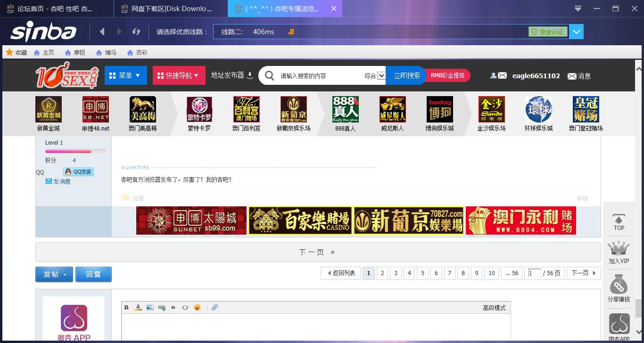Expand the 菜单 dropdown
The width and height of the screenshot is (644, 343).
125,75
